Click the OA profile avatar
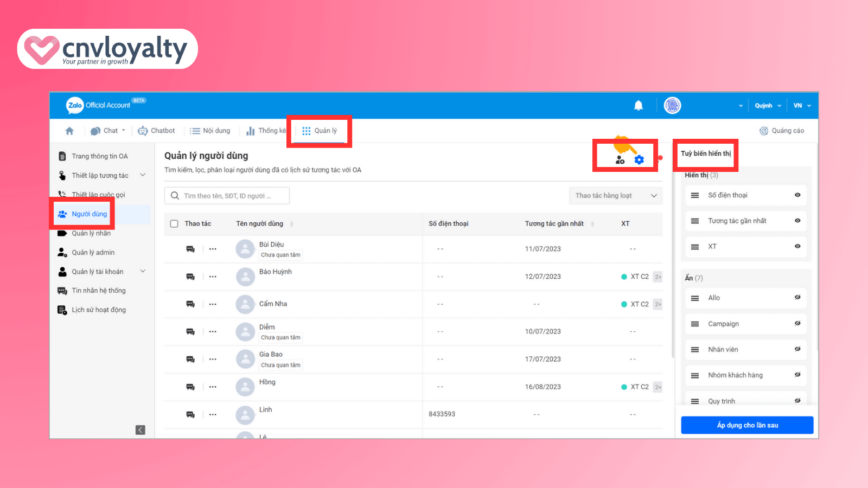Screen dimensions: 868x488 click(x=672, y=106)
